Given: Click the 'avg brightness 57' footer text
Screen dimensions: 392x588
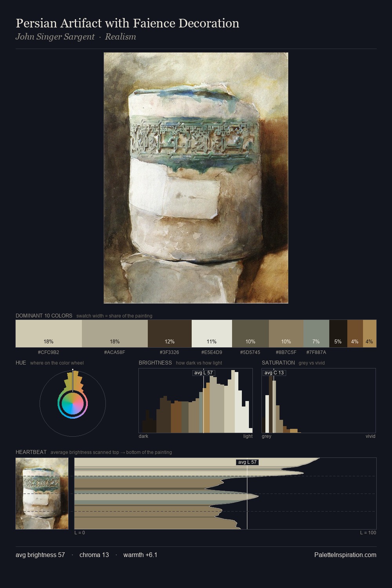Looking at the screenshot, I should pos(40,555).
